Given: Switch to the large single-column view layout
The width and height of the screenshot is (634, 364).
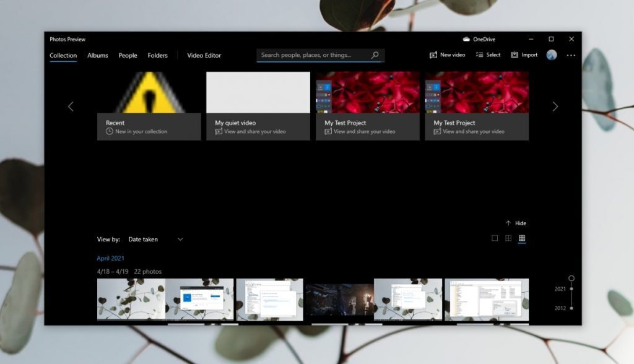Looking at the screenshot, I should click(493, 238).
